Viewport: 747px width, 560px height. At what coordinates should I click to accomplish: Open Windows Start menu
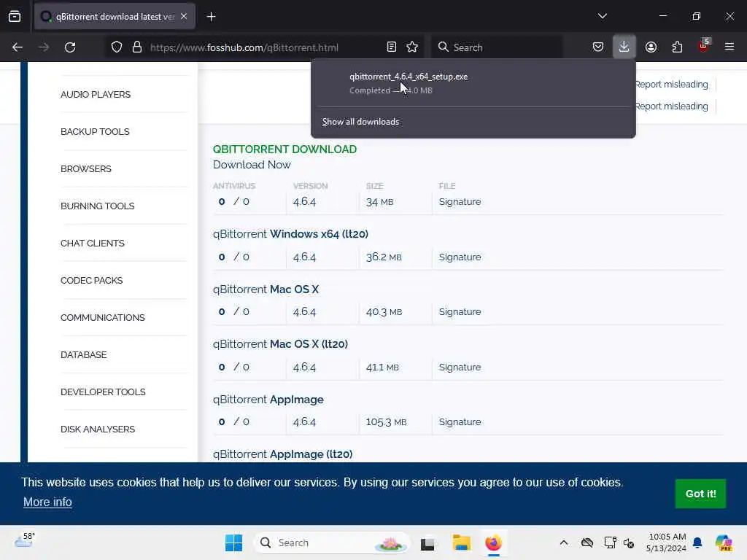[x=233, y=542]
